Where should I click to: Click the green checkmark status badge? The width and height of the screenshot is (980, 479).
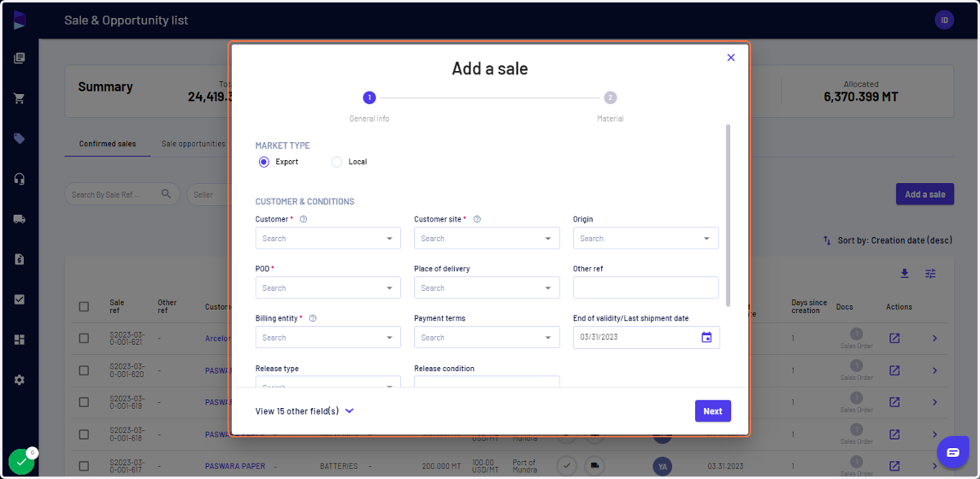pos(21,462)
